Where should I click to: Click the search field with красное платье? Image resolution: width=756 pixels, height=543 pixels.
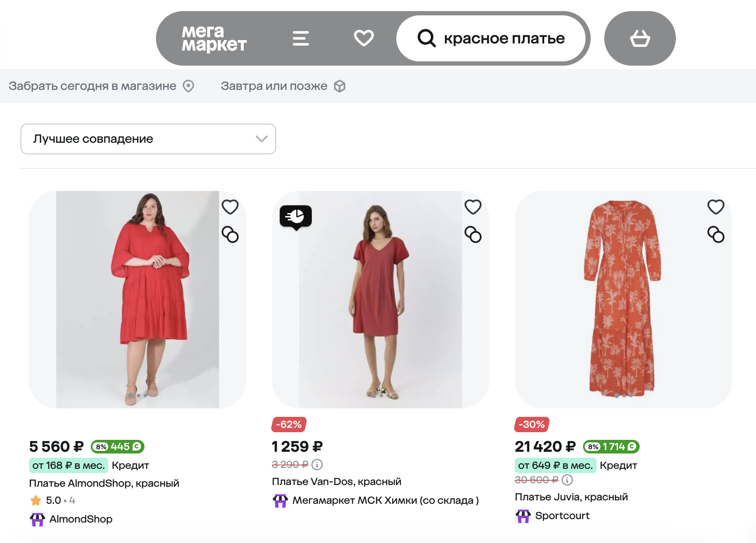(504, 38)
